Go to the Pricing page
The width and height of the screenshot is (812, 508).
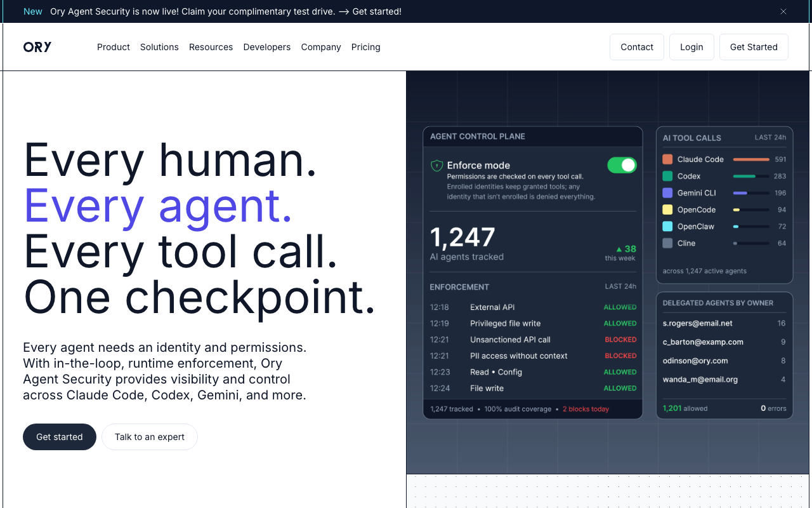pyautogui.click(x=366, y=47)
